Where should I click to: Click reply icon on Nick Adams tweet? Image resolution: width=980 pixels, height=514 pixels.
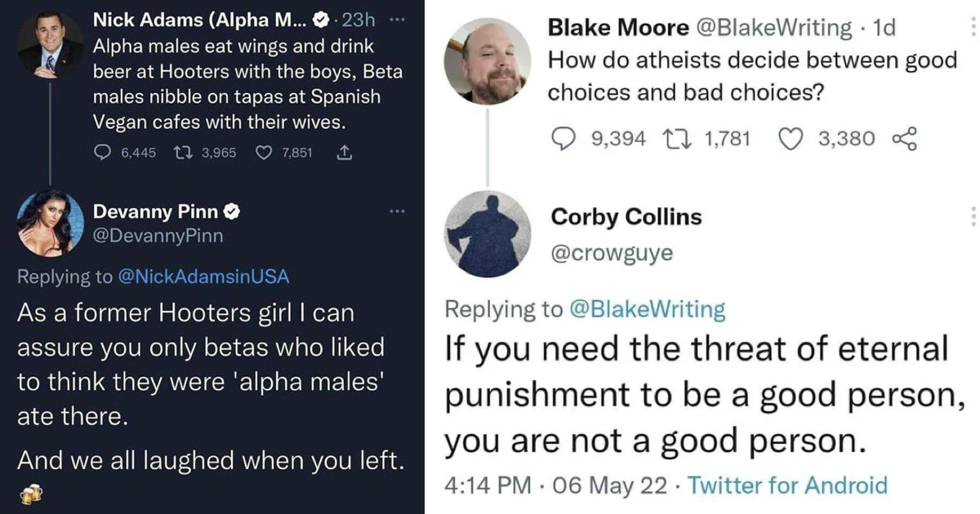click(102, 153)
